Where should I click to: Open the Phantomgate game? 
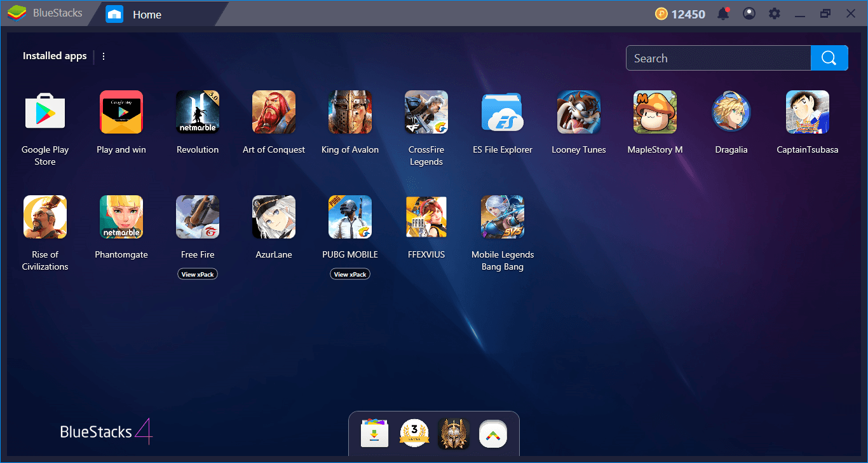point(121,217)
